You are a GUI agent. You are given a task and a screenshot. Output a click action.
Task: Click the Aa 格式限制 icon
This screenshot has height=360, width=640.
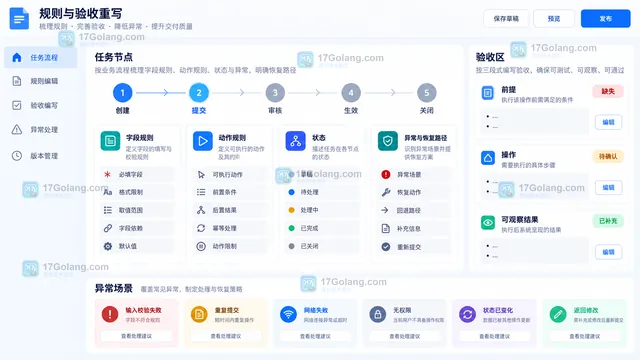point(107,192)
